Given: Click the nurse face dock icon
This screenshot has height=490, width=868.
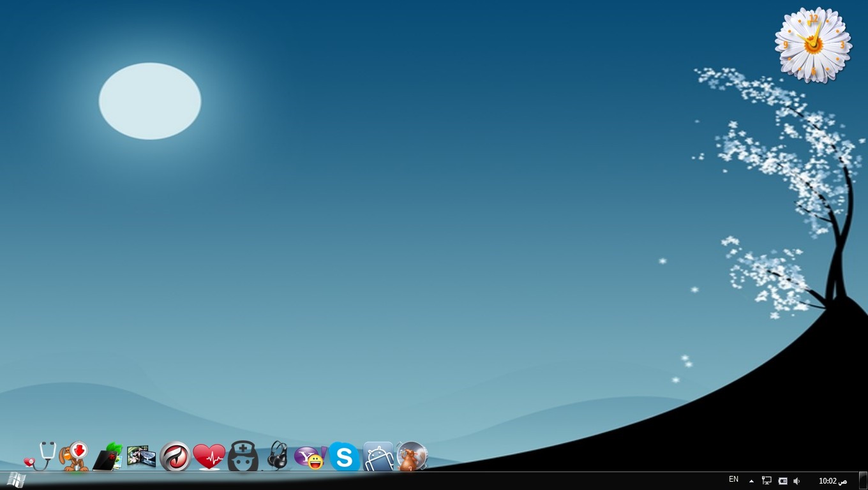Looking at the screenshot, I should [243, 457].
